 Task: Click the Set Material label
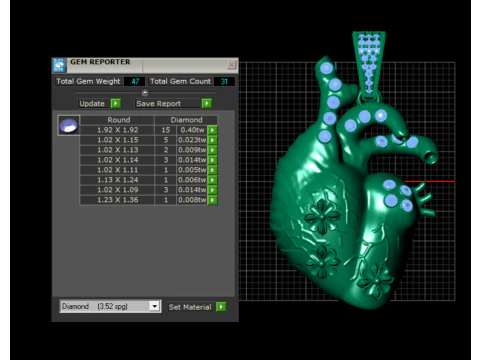190,307
